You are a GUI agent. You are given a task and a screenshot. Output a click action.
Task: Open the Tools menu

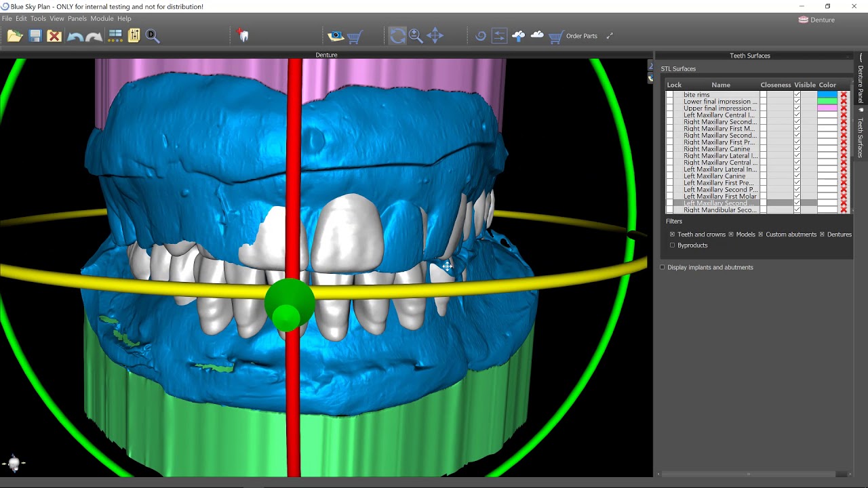click(x=38, y=18)
